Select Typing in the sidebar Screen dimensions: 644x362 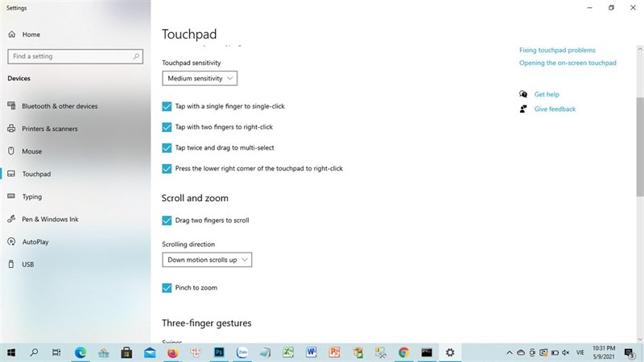[x=32, y=196]
